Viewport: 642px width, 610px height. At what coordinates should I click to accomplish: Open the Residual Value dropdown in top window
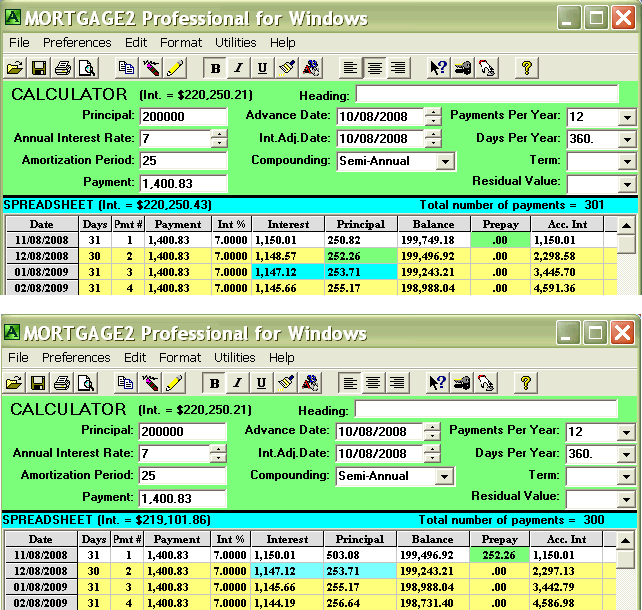coord(626,183)
